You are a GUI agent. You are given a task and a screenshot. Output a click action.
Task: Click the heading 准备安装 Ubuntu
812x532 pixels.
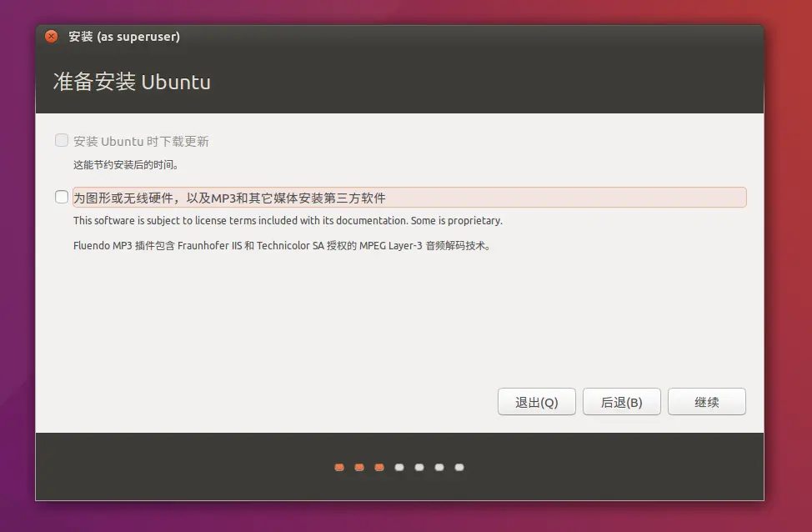tap(132, 82)
